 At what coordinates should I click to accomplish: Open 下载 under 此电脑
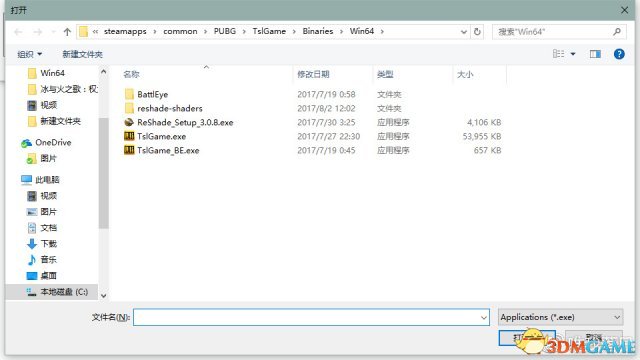tap(48, 244)
